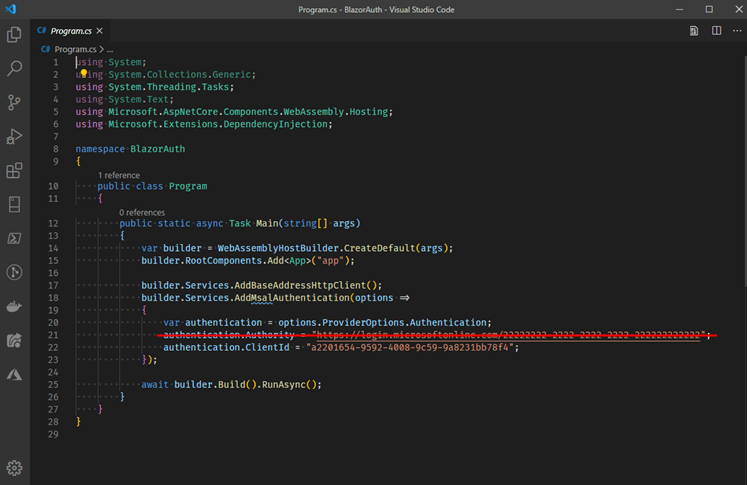Open the Explorer view in activity bar
This screenshot has height=485, width=747.
coord(14,34)
